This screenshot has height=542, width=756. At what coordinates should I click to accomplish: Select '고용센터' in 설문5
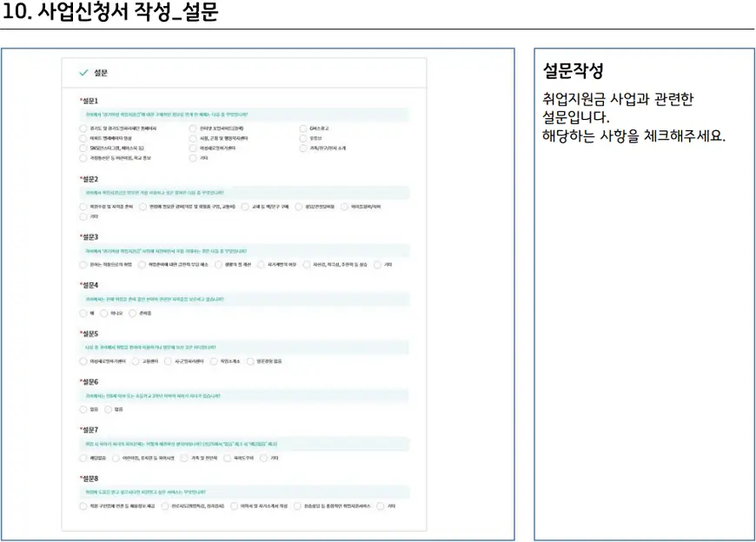[136, 360]
